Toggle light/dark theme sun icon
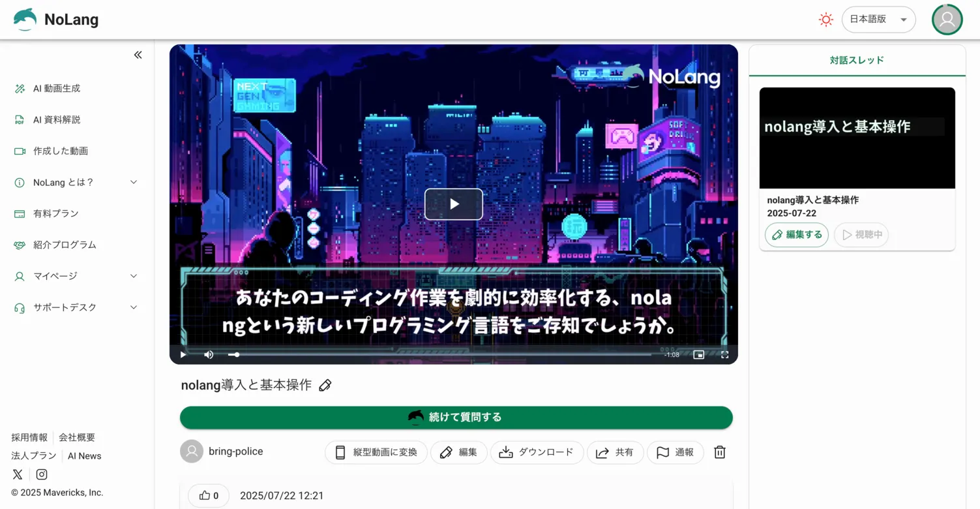Viewport: 980px width, 509px height. point(826,20)
